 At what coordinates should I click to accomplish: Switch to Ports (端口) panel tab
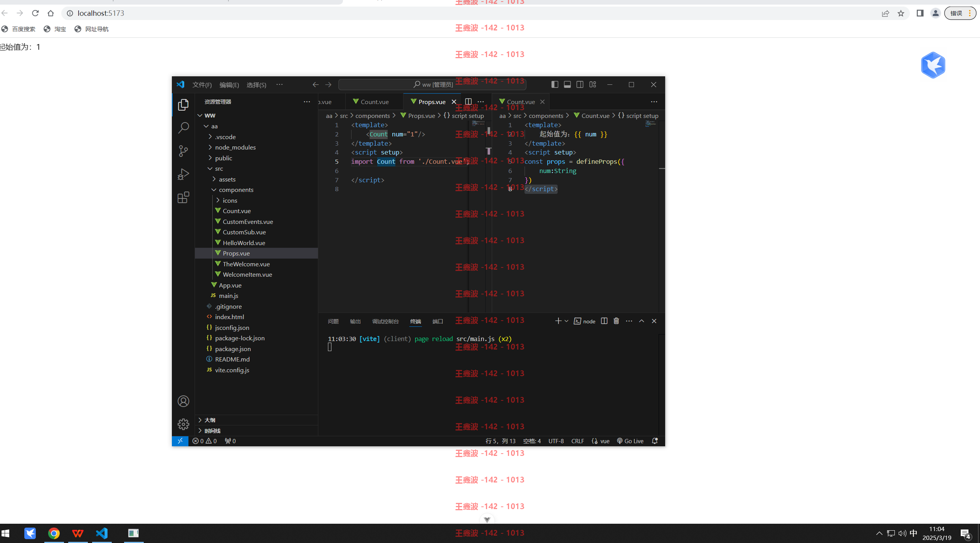pyautogui.click(x=437, y=321)
